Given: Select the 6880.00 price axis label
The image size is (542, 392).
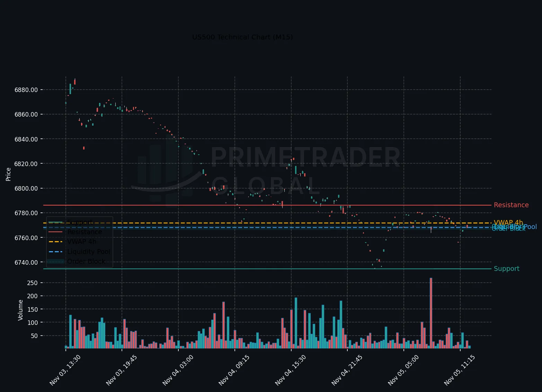Looking at the screenshot, I should tap(26, 90).
